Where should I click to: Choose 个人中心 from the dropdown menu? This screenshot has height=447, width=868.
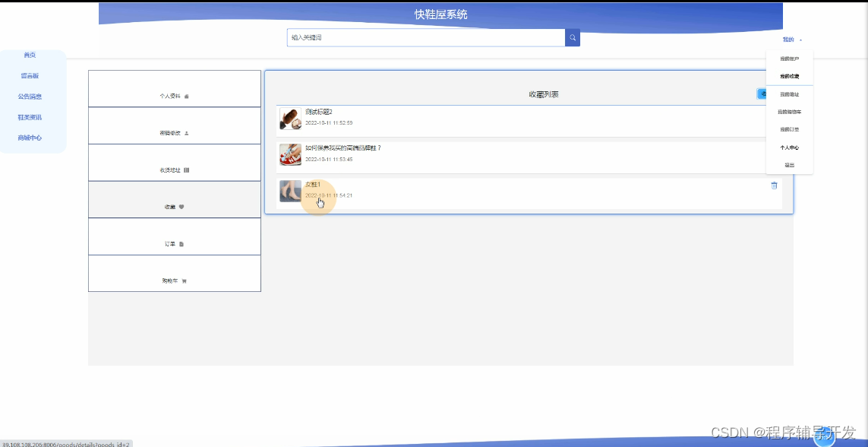coord(789,148)
